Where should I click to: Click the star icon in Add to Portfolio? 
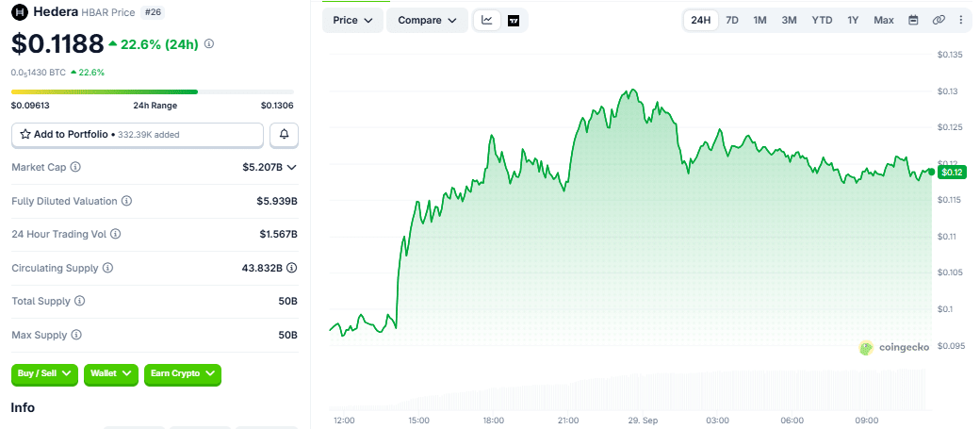tap(25, 135)
